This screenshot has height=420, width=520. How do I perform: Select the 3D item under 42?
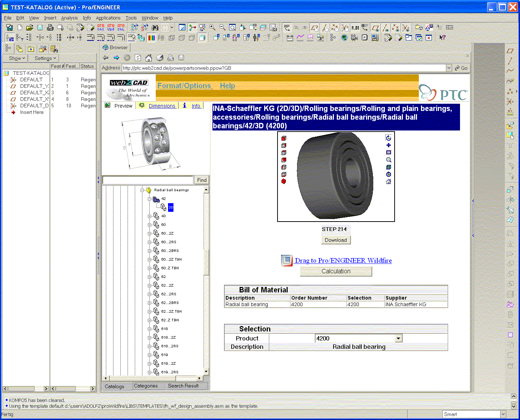click(171, 207)
